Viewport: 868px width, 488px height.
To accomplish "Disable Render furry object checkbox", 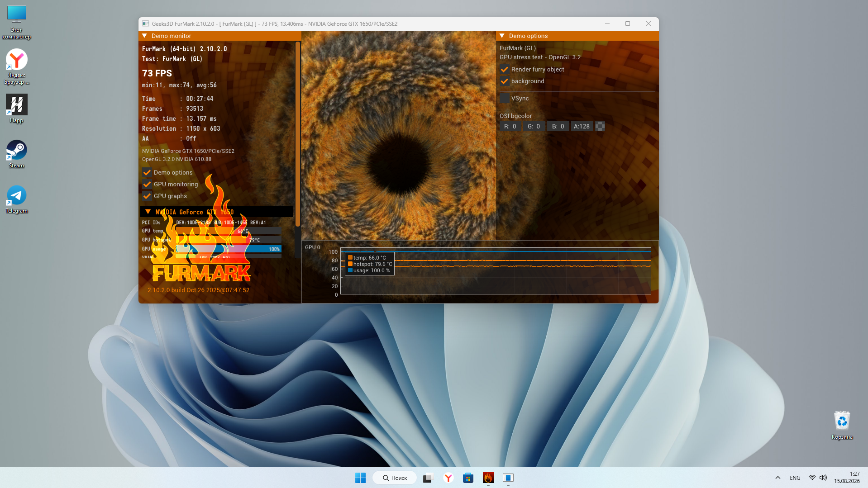I will [x=505, y=69].
